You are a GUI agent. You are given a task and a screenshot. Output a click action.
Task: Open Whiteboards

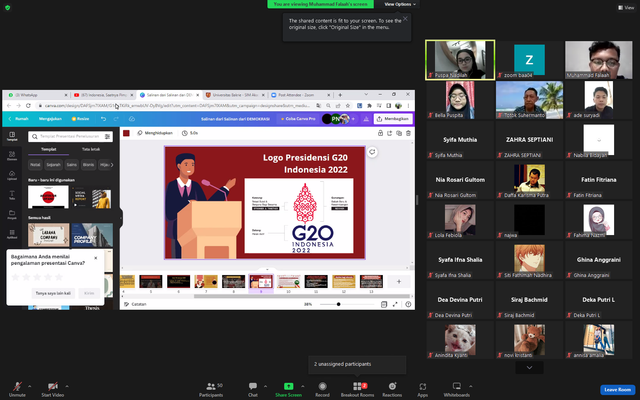click(457, 389)
